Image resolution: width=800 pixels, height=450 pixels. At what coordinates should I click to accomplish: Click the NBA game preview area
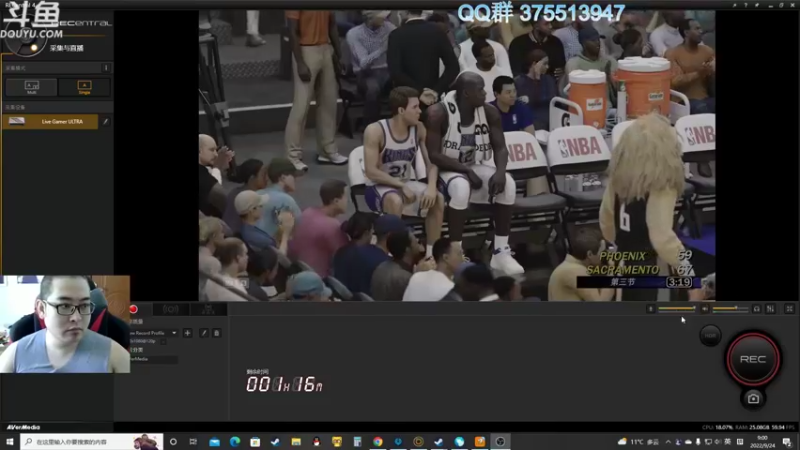pyautogui.click(x=457, y=156)
